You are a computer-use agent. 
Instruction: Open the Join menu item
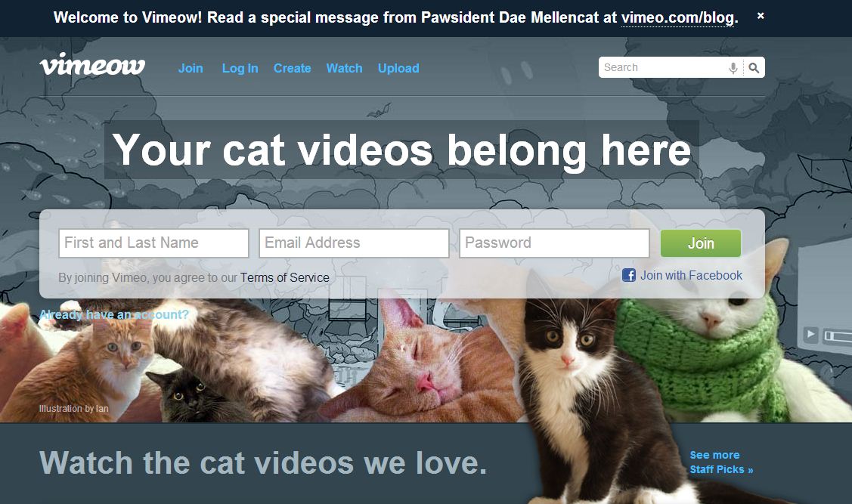[x=191, y=69]
